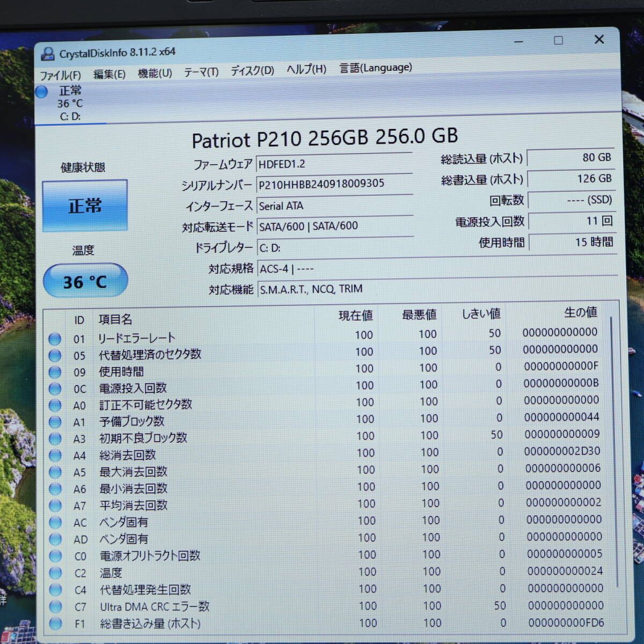
Task: Open the 編集(E) menu
Action: point(109,74)
